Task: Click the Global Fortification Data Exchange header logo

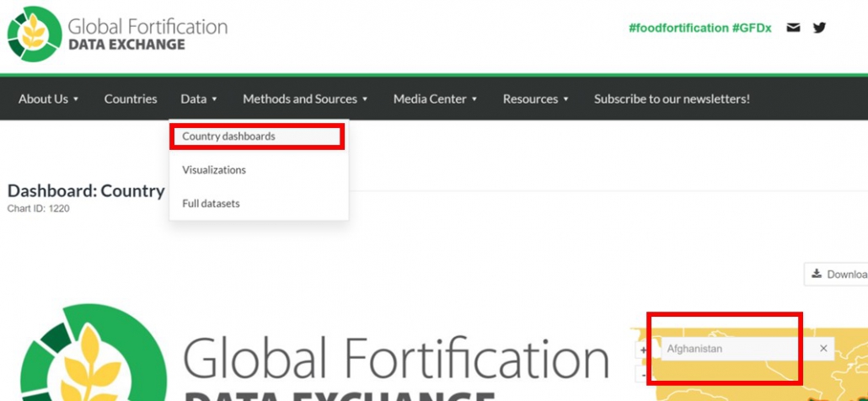Action: 117,34
